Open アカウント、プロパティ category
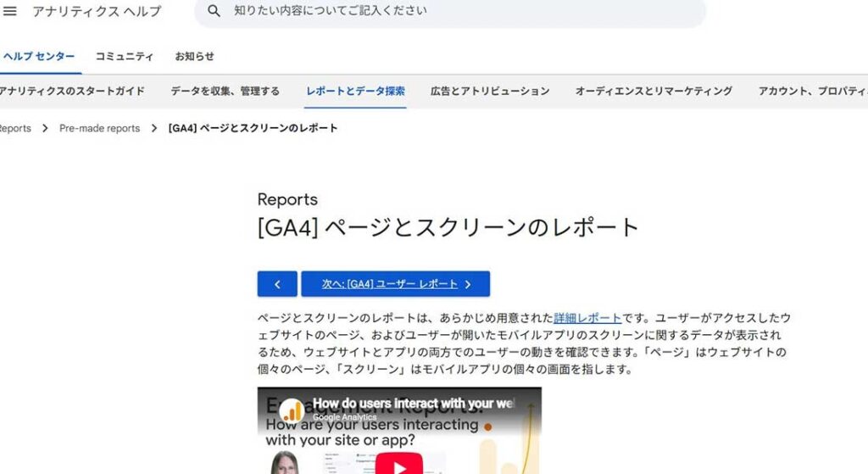Screen dimensions: 868x474 (813, 92)
